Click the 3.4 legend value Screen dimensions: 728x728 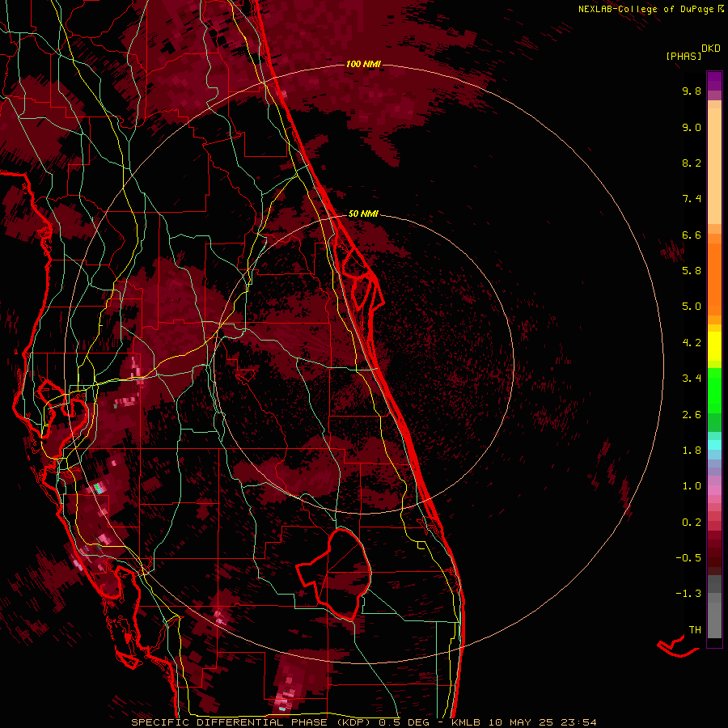[692, 379]
